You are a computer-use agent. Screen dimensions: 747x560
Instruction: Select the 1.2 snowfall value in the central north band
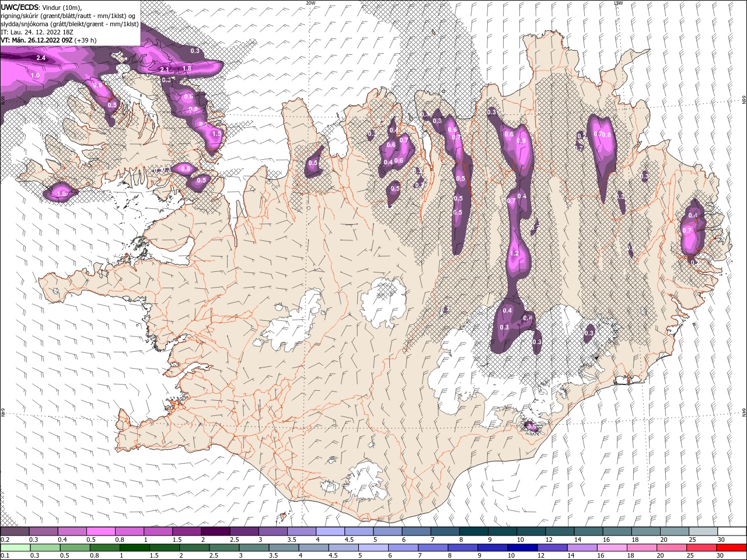point(514,254)
